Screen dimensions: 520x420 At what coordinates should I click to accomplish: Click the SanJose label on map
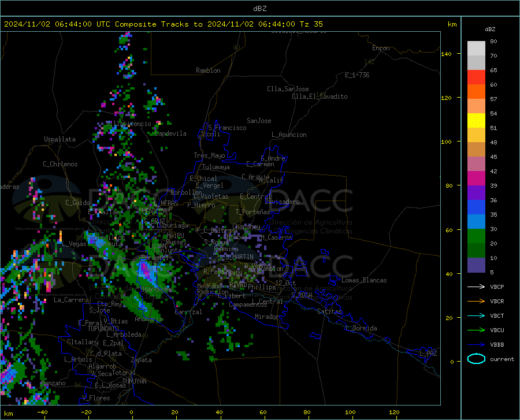(259, 121)
